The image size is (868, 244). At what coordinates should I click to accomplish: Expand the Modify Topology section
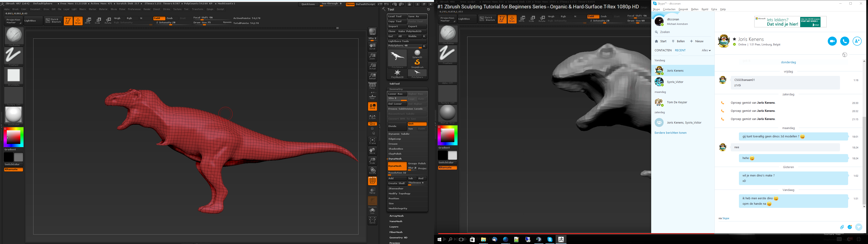399,194
